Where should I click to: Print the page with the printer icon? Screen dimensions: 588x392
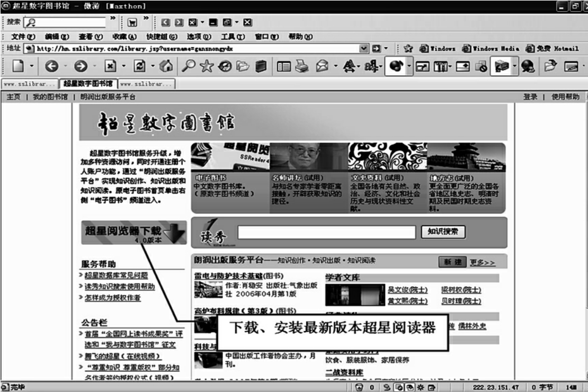pos(302,66)
